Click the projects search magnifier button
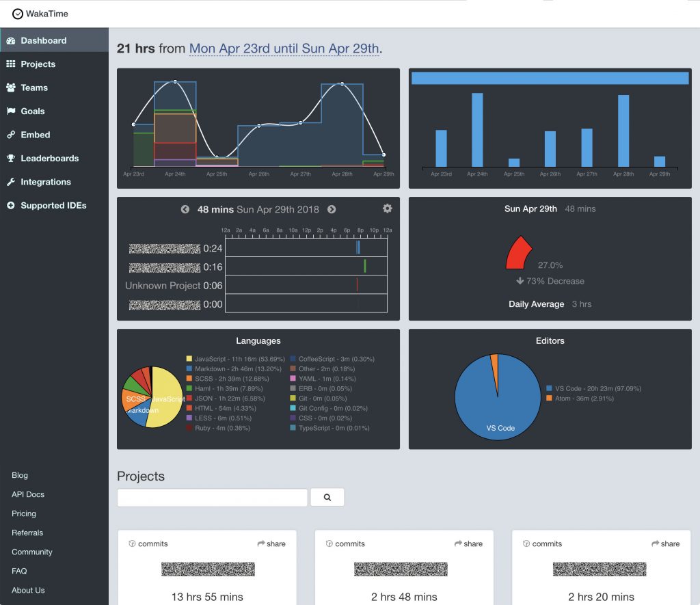Image resolution: width=700 pixels, height=605 pixels. pos(327,497)
